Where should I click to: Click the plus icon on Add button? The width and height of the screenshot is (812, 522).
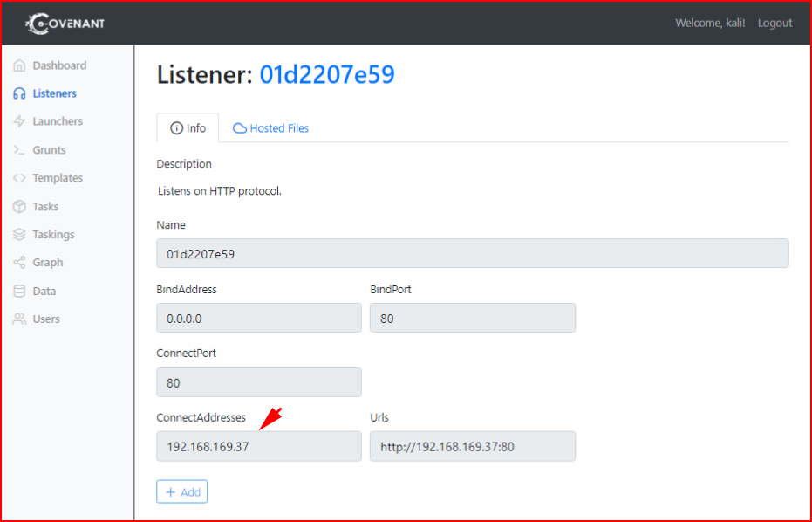pos(170,492)
